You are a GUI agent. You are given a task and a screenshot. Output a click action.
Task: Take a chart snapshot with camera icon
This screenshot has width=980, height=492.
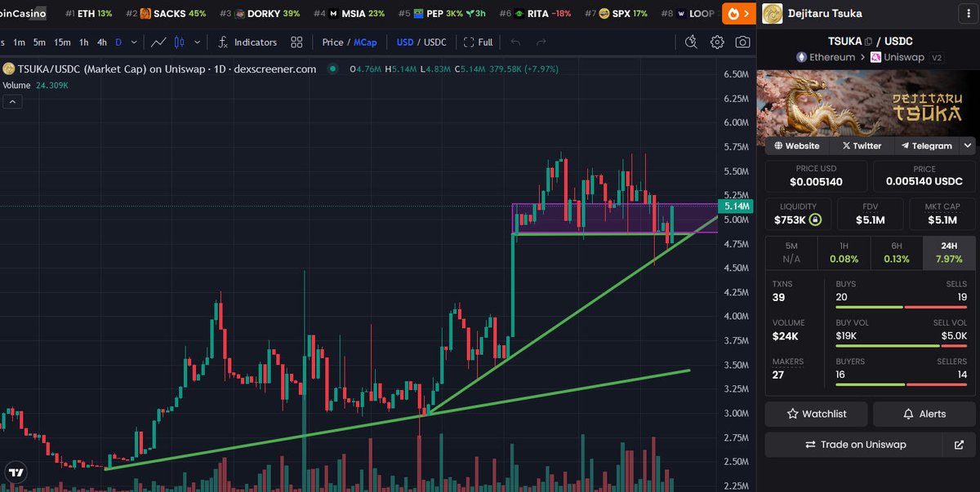click(x=742, y=42)
